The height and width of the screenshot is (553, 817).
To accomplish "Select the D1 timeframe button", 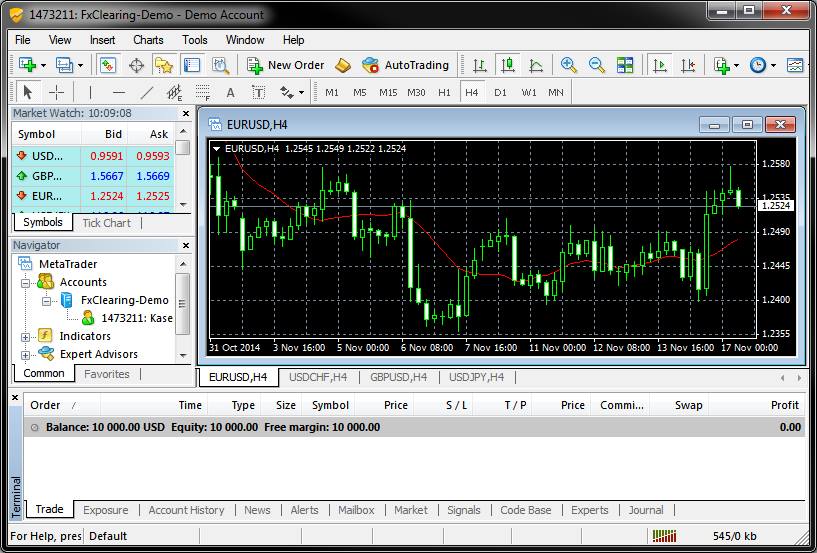I will click(500, 92).
